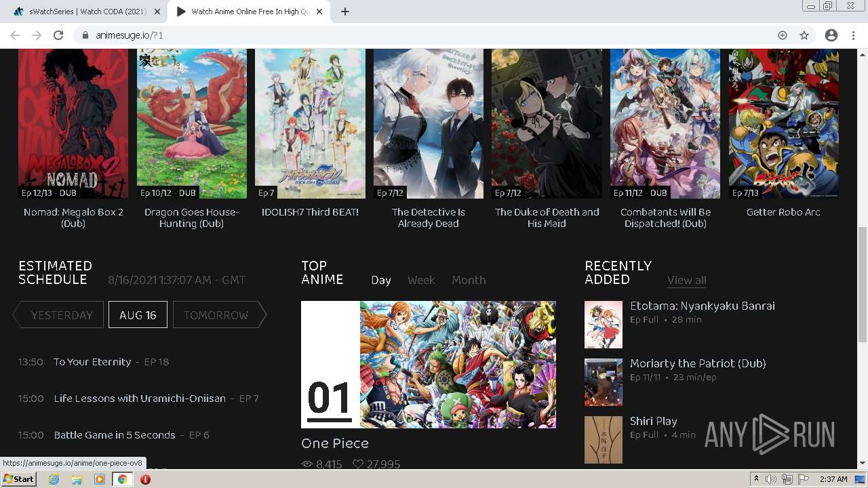Select AUG 16 schedule button

(138, 314)
